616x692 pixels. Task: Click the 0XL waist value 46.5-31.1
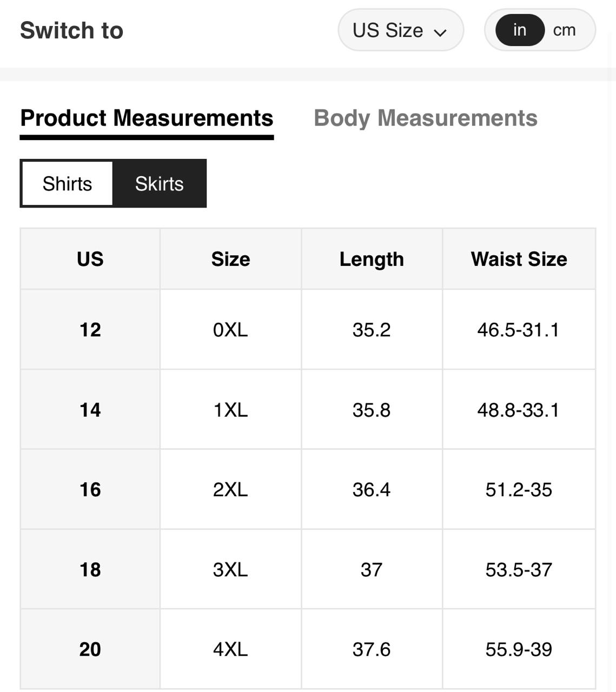pyautogui.click(x=518, y=330)
